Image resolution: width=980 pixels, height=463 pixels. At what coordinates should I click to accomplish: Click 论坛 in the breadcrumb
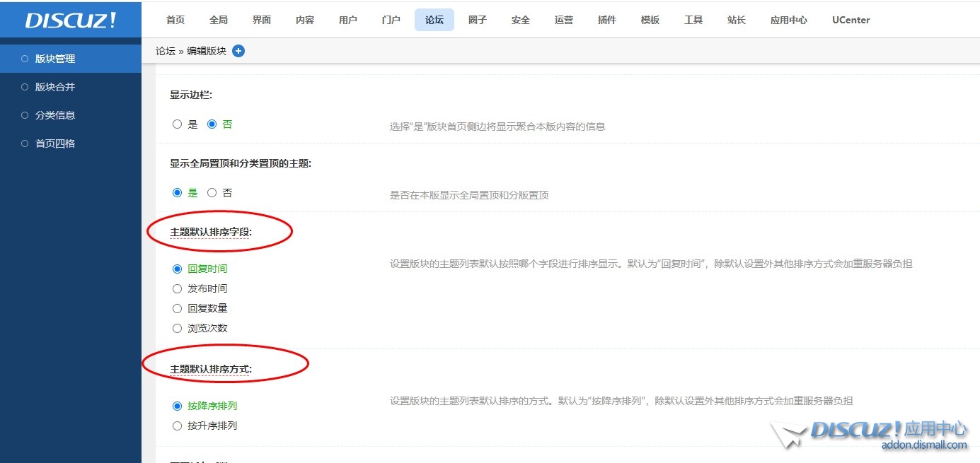point(166,51)
